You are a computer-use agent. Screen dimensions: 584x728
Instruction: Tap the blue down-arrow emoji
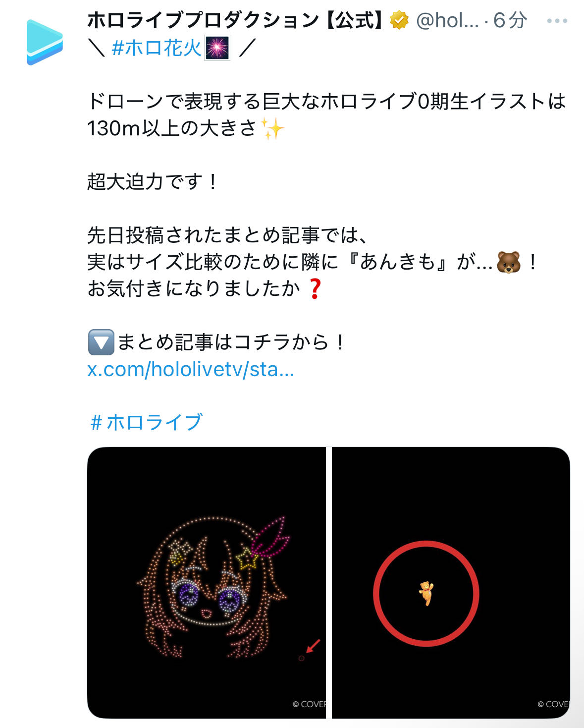101,342
